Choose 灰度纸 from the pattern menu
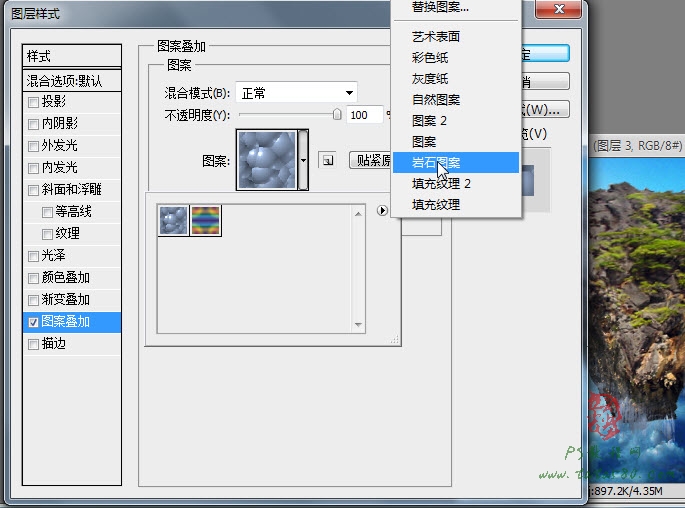This screenshot has width=685, height=508. coord(456,79)
